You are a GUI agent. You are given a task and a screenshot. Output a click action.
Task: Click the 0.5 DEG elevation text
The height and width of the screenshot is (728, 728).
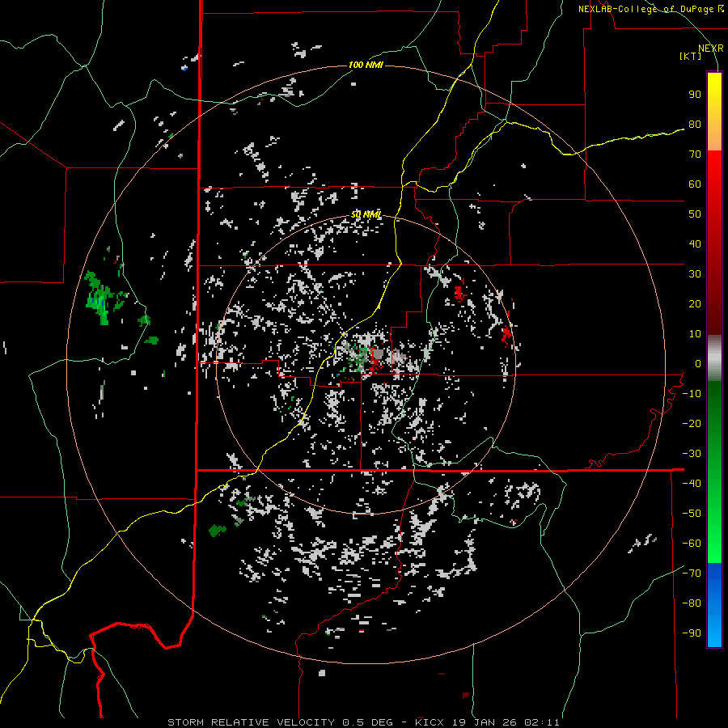[x=368, y=722]
